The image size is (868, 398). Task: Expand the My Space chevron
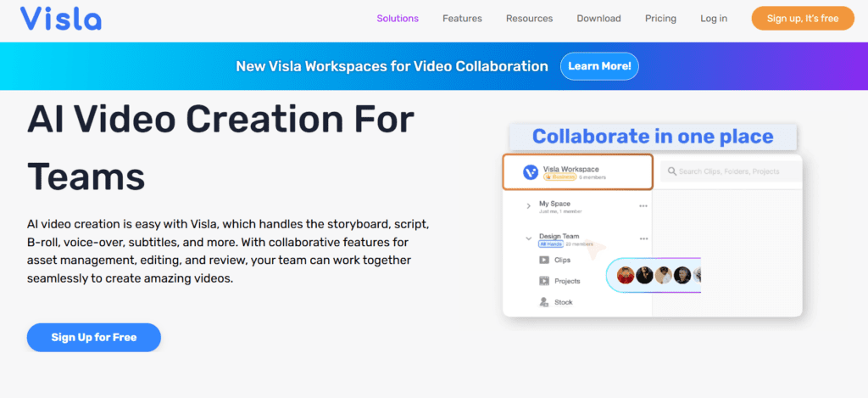coord(528,206)
